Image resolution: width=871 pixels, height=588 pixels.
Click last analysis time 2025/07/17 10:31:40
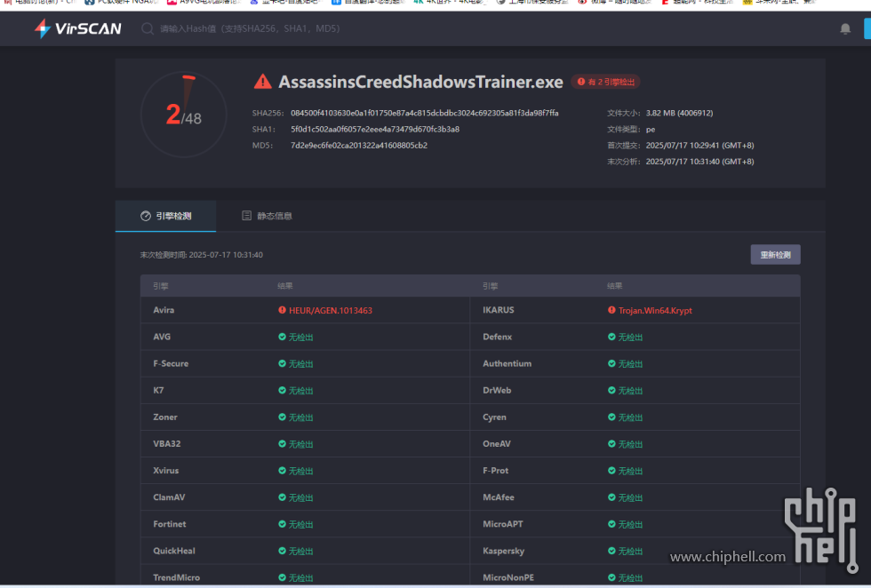(x=700, y=162)
